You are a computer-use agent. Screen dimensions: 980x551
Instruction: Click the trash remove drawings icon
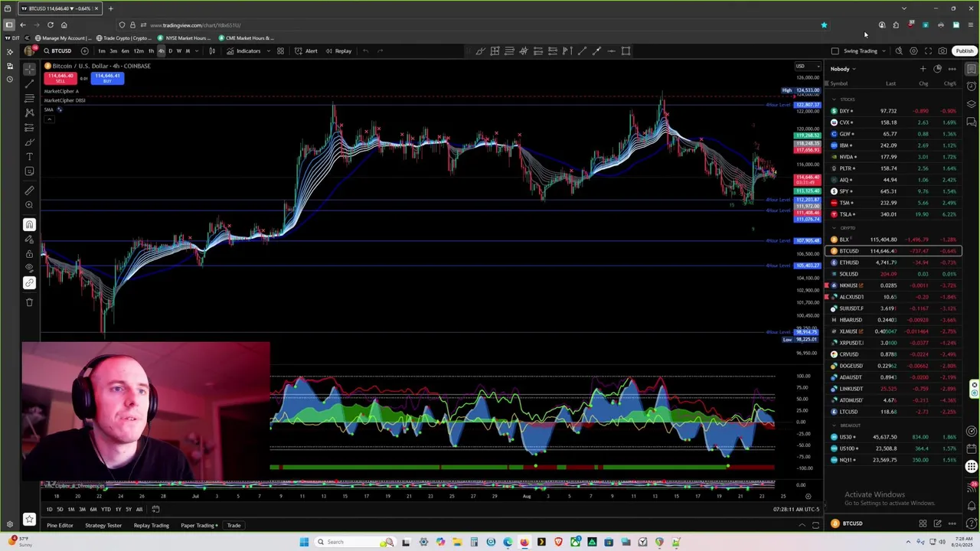[29, 302]
